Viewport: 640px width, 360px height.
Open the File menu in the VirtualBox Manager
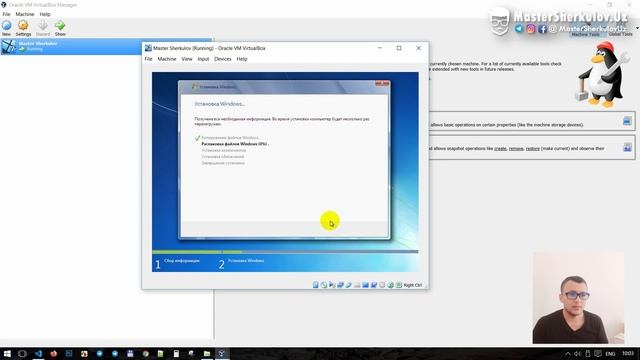pos(7,14)
